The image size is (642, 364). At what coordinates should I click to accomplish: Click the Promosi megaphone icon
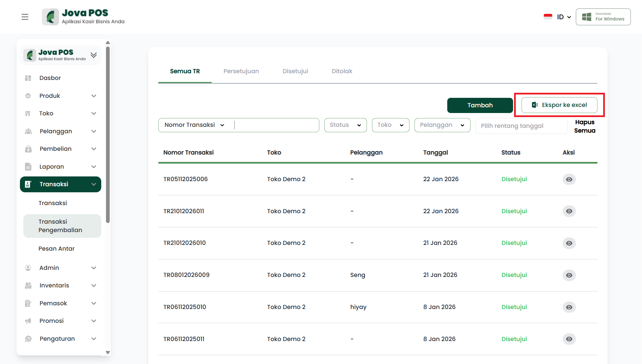pos(28,321)
